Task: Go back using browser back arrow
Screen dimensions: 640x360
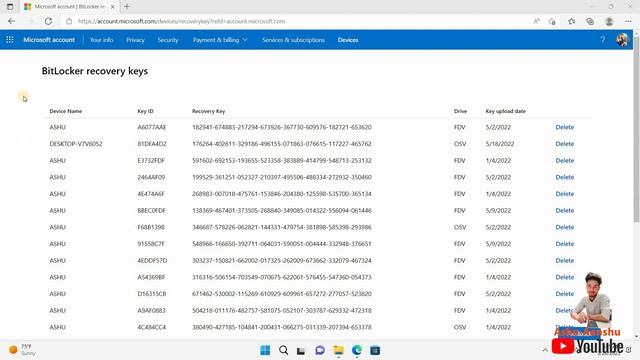Action: (11, 21)
